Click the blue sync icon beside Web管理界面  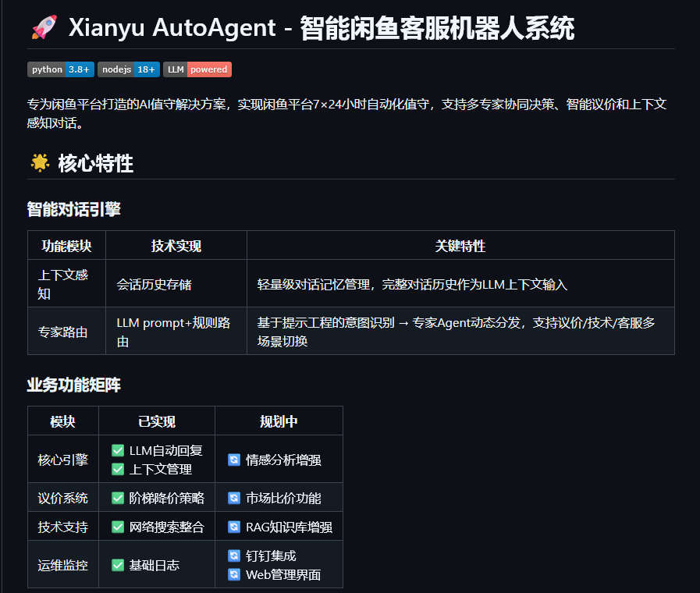(x=234, y=574)
